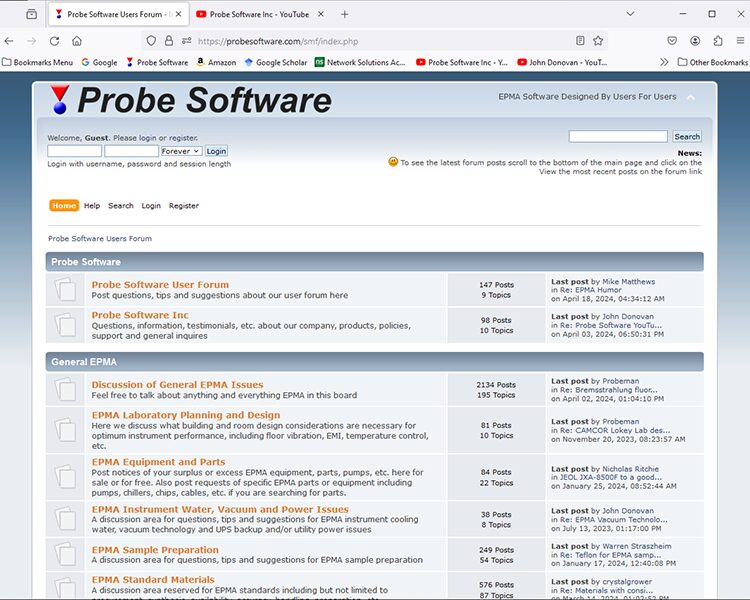
Task: Open the Register menu item
Action: [184, 206]
